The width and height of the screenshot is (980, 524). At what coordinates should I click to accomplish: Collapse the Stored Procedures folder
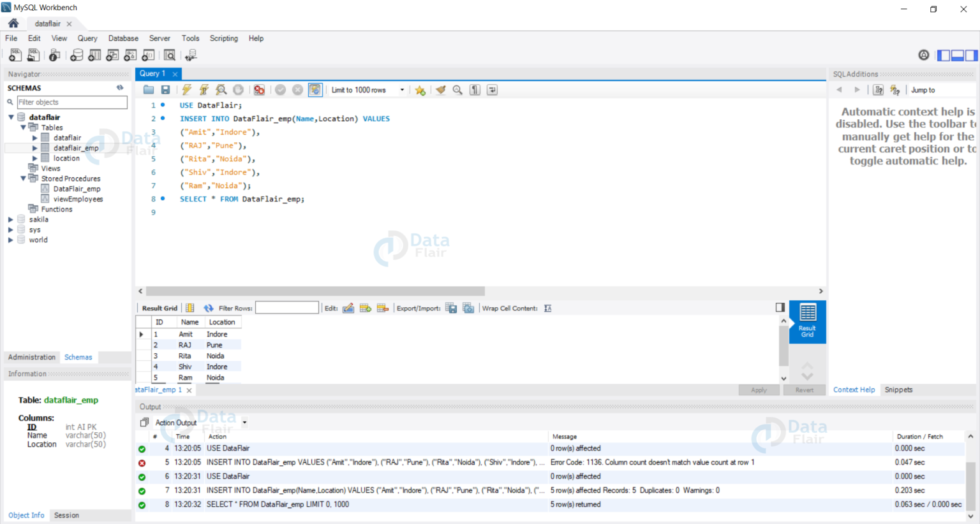tap(23, 178)
